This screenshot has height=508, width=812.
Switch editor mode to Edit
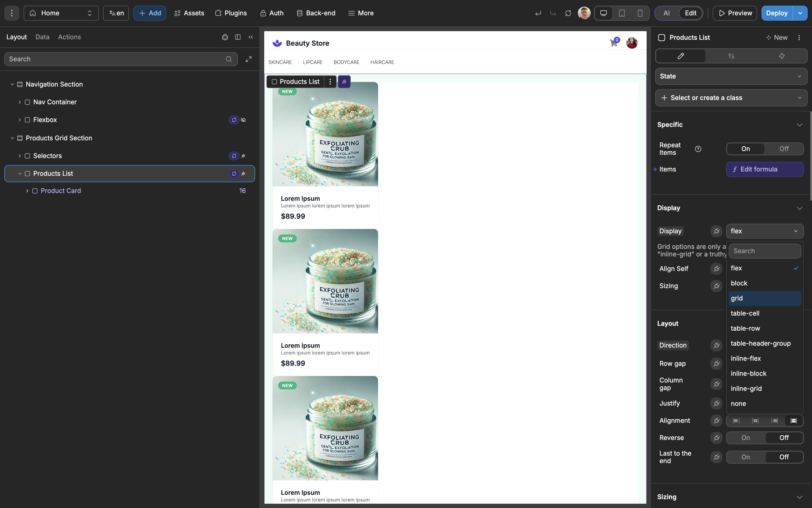[691, 13]
